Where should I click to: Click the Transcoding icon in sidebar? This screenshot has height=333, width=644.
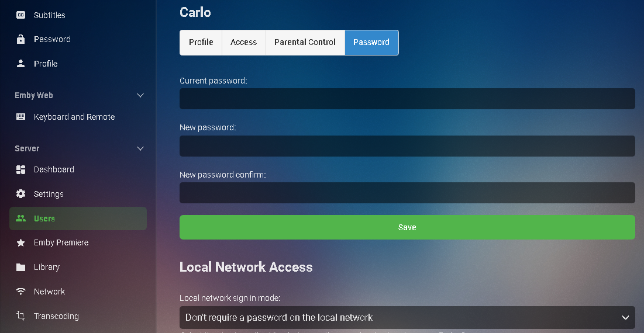pos(21,316)
